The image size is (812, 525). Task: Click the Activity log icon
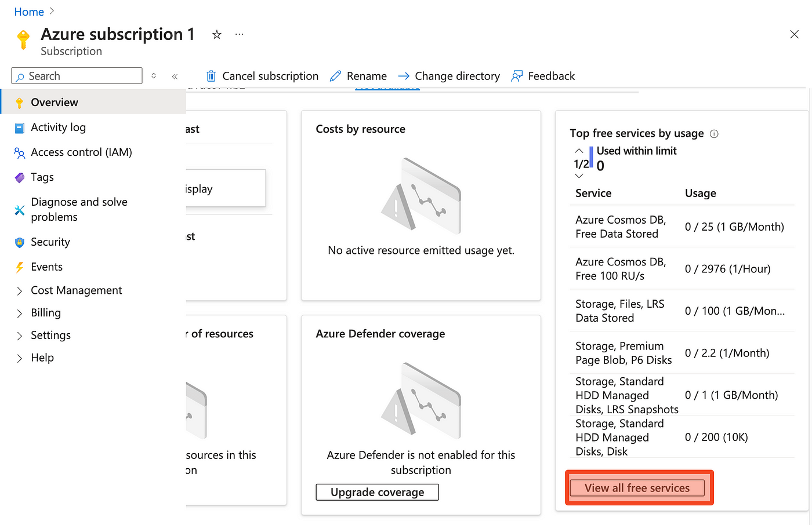pos(20,128)
